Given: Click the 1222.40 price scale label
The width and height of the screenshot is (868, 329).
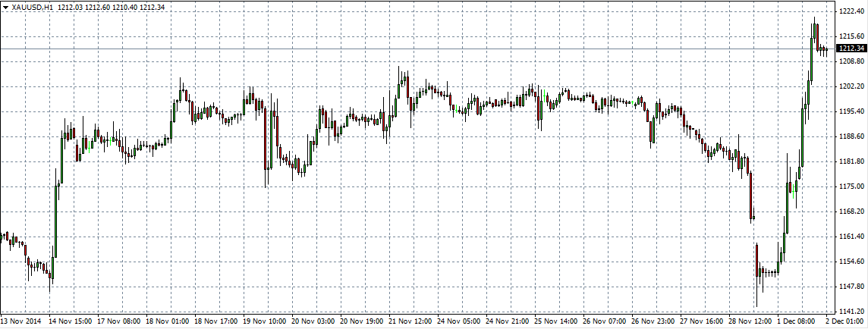Looking at the screenshot, I should (851, 11).
